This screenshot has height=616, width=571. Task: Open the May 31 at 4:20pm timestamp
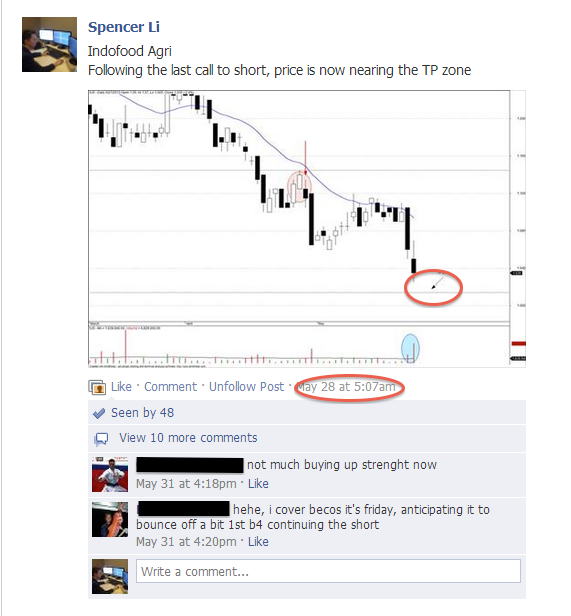[x=186, y=542]
